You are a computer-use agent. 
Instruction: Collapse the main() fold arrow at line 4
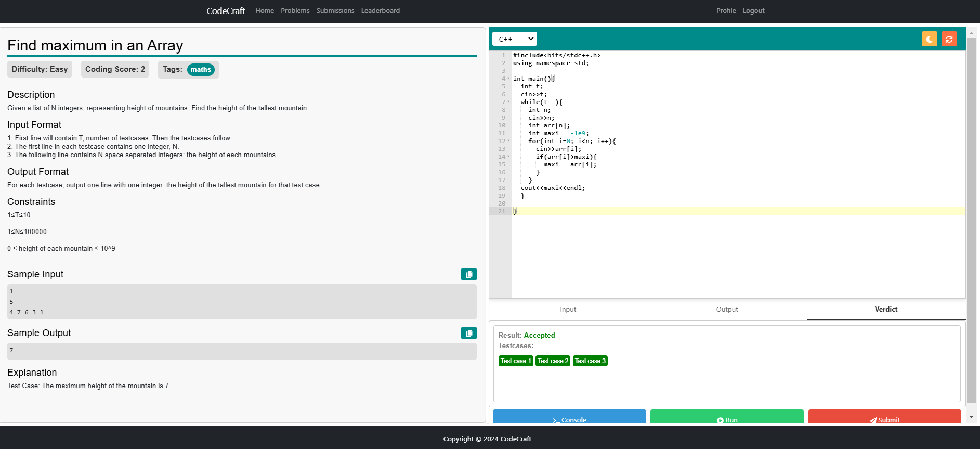508,79
